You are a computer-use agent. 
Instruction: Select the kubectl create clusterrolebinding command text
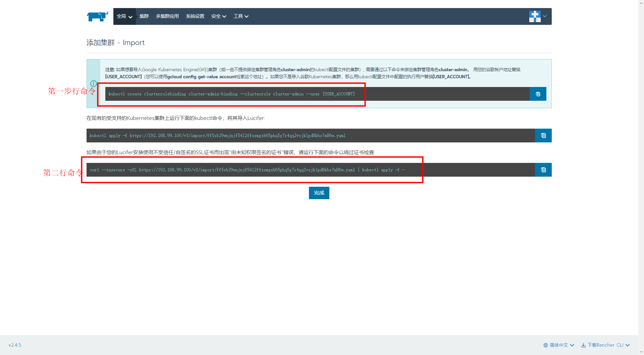231,94
